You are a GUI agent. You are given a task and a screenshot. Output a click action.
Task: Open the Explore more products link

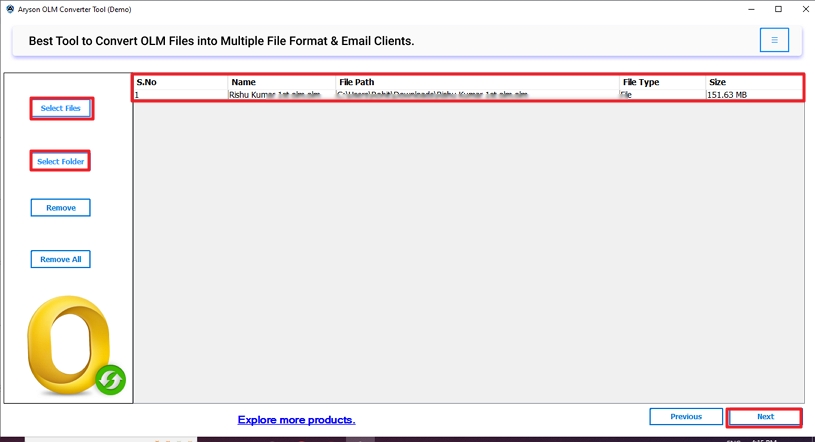[296, 420]
